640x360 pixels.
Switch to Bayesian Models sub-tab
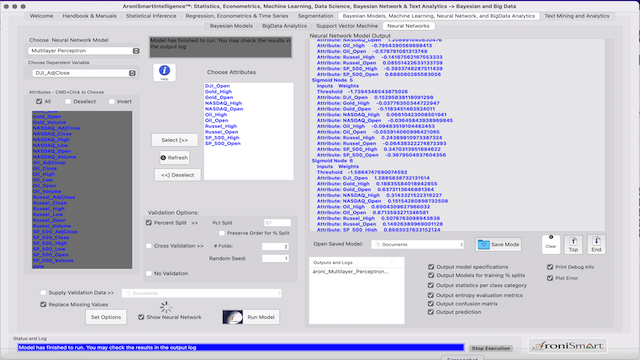tap(231, 26)
